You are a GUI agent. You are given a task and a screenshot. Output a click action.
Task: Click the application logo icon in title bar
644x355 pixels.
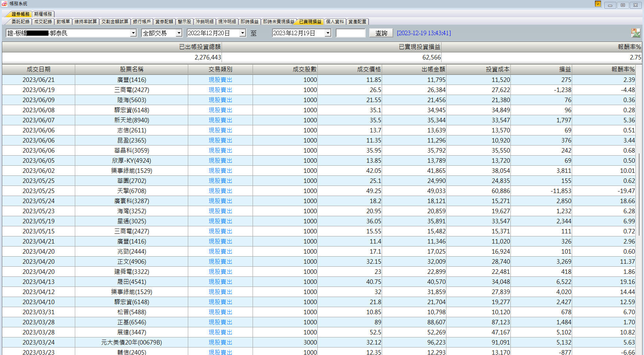pyautogui.click(x=4, y=4)
